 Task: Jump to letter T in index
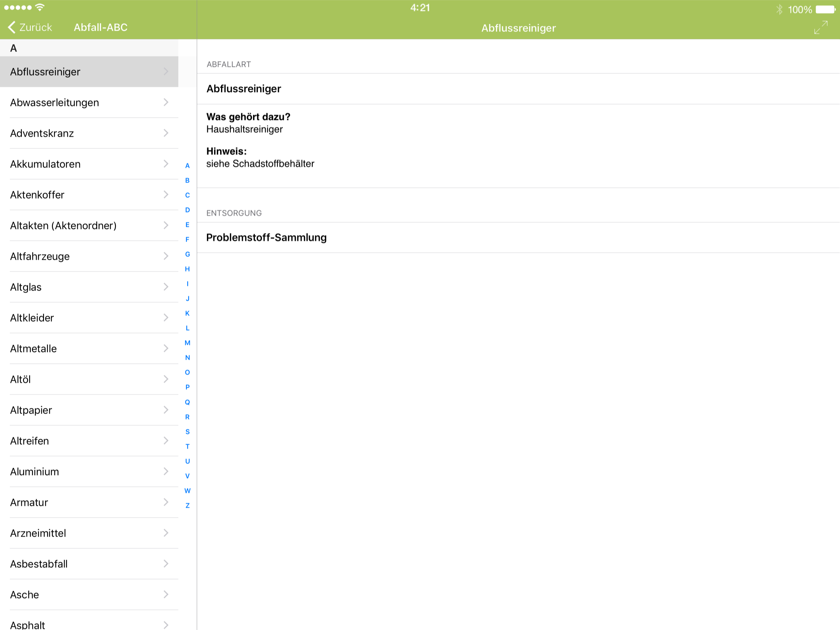188,447
